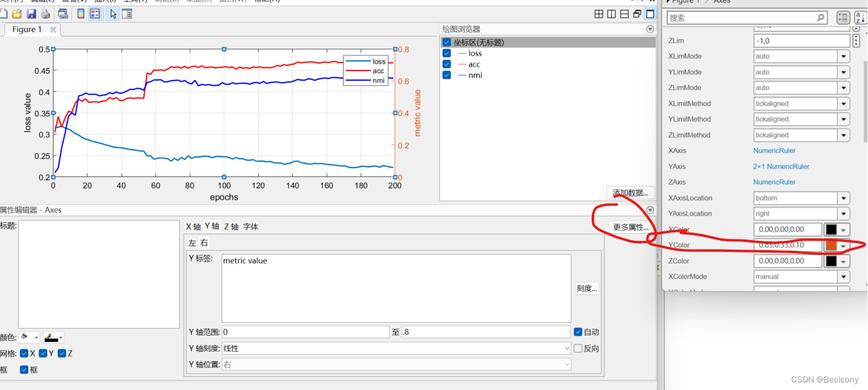
Task: Open the new figure icon
Action: pos(4,14)
